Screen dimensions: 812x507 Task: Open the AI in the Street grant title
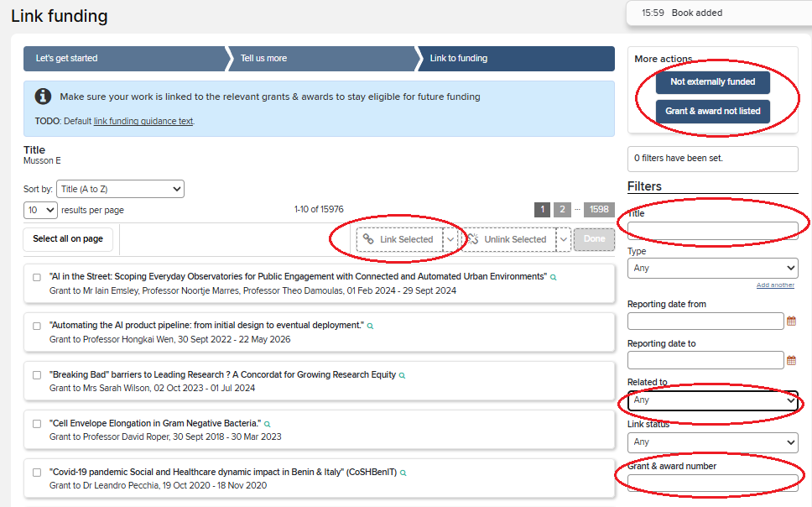click(x=298, y=277)
